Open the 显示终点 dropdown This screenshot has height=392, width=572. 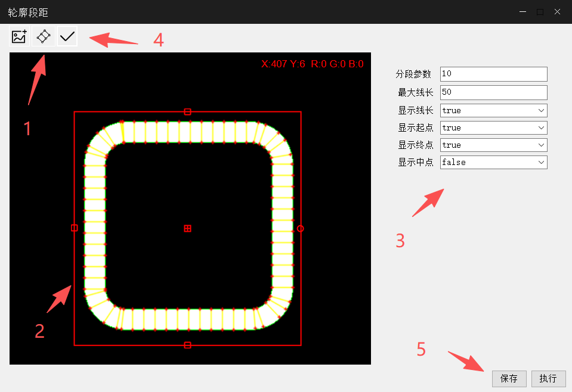pos(494,145)
